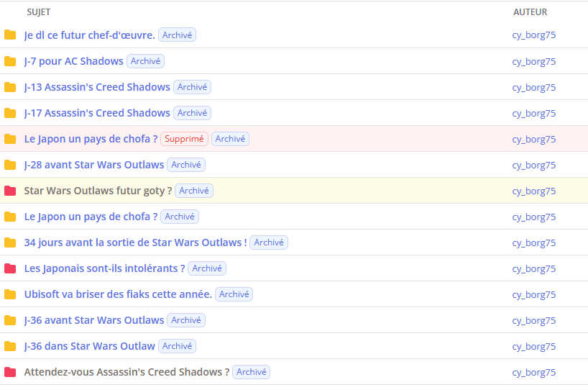Click the folder icon beside "J-13 Assassin's Creed Shadows"
The image size is (588, 390).
(x=10, y=87)
